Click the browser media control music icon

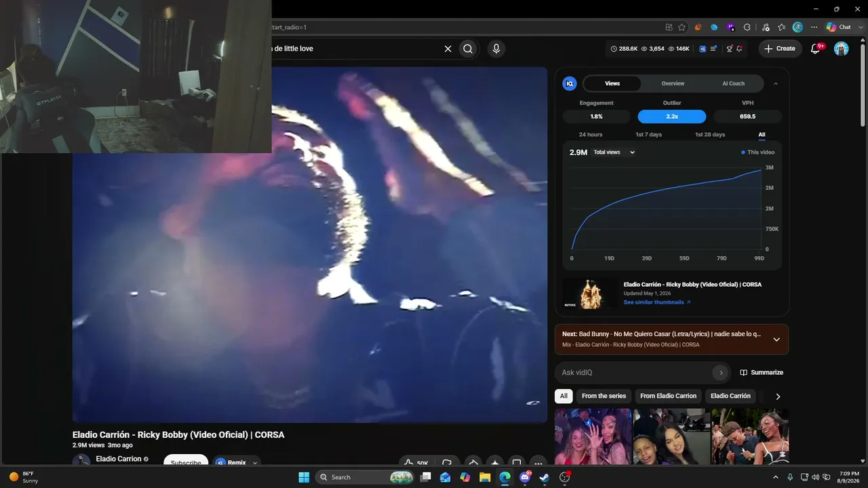click(x=766, y=27)
